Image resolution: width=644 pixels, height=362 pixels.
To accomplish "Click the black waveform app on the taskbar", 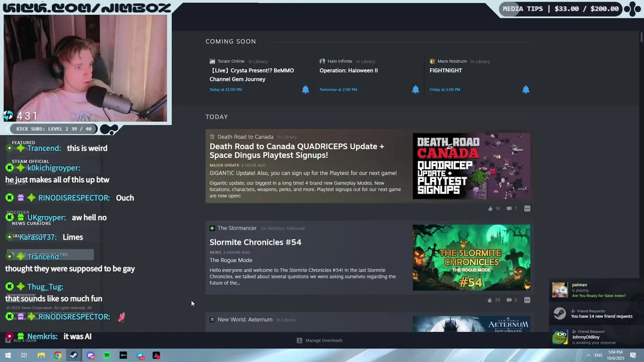I will click(x=123, y=355).
